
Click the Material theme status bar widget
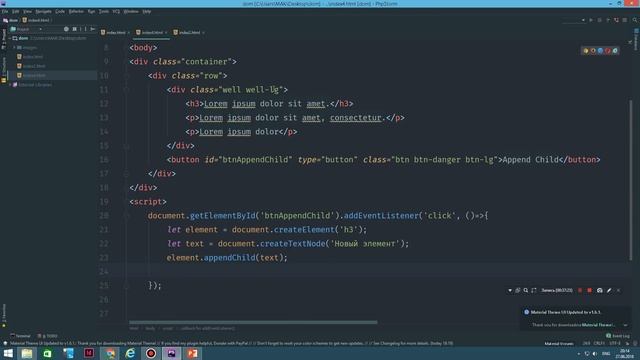559,344
